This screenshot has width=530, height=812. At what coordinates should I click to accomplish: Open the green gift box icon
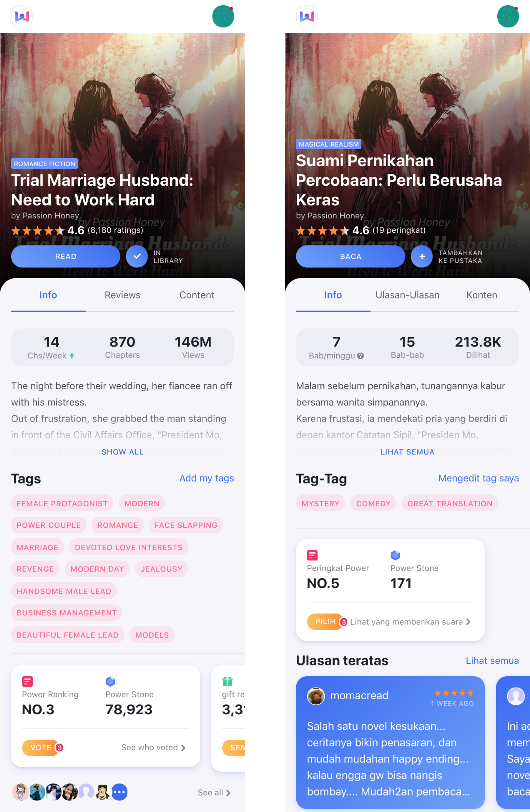point(227,681)
